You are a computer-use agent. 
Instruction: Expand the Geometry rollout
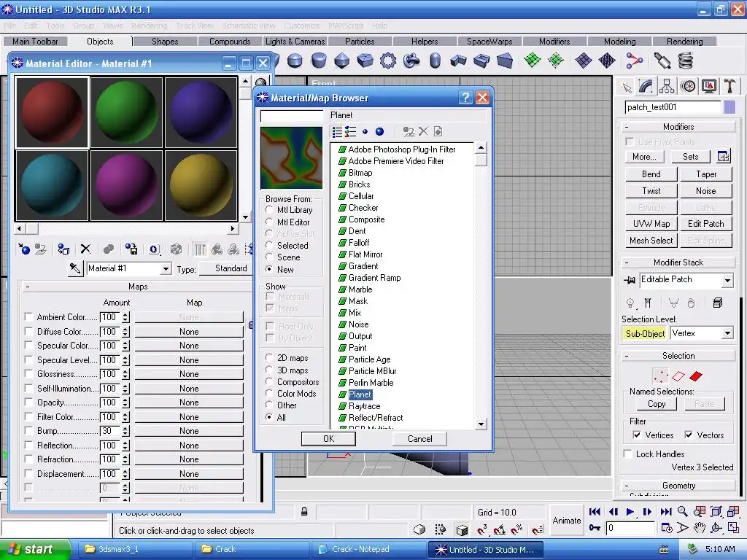pos(678,485)
